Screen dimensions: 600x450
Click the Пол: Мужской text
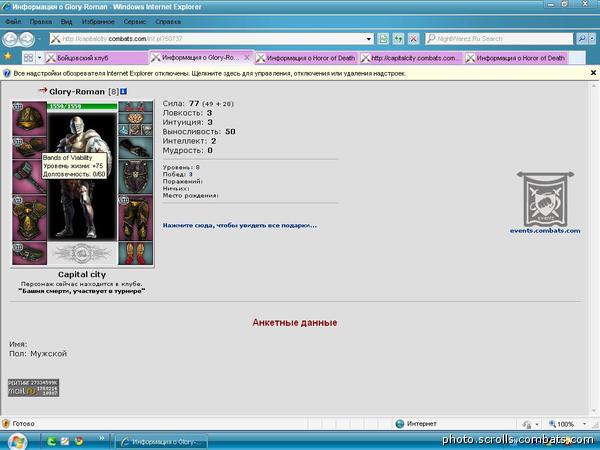click(x=38, y=354)
